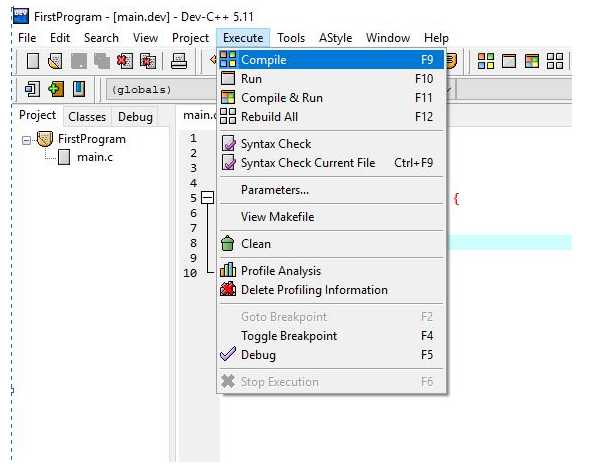Viewport: 589px width, 476px height.
Task: Switch to the Debug sidebar tab
Action: pos(135,117)
